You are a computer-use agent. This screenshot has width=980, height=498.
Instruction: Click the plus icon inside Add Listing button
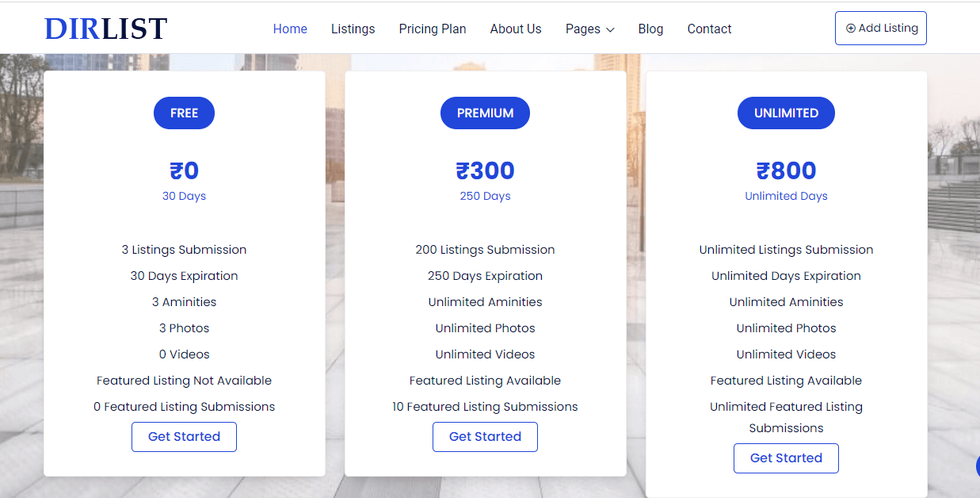[x=850, y=28]
